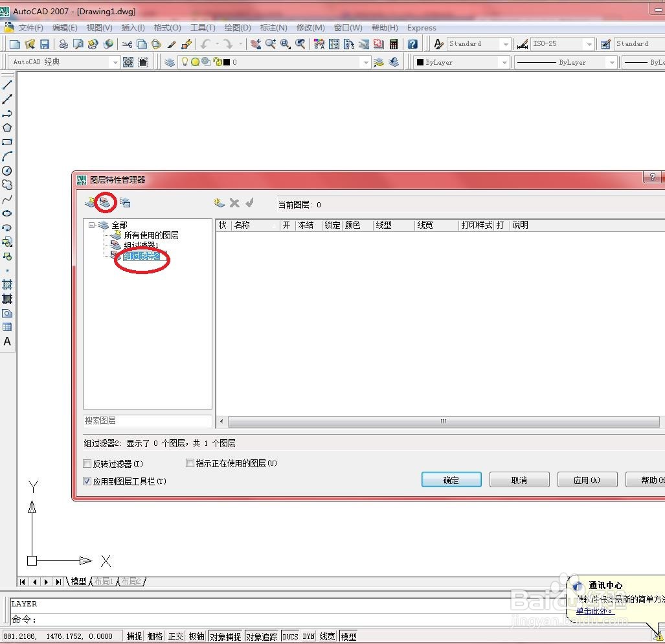This screenshot has height=644, width=665.
Task: Toggle 正交 ortho mode in status bar
Action: tap(175, 636)
